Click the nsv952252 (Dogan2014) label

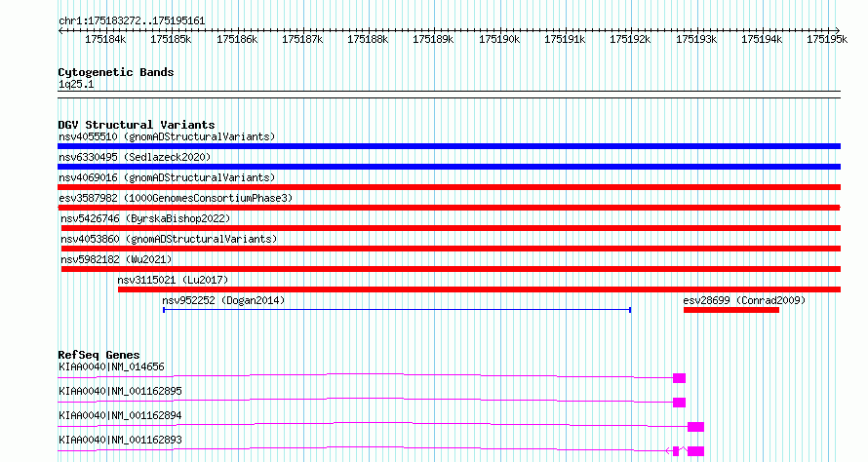tap(223, 300)
